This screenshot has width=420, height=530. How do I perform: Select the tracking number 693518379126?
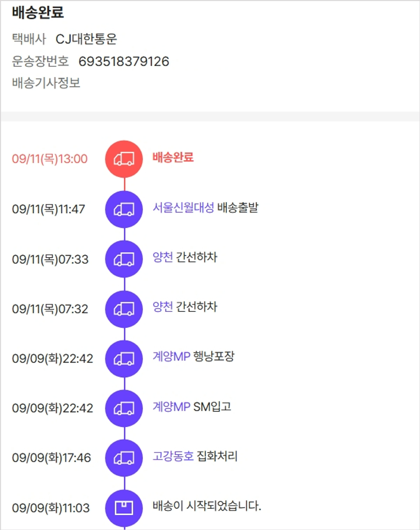[124, 62]
